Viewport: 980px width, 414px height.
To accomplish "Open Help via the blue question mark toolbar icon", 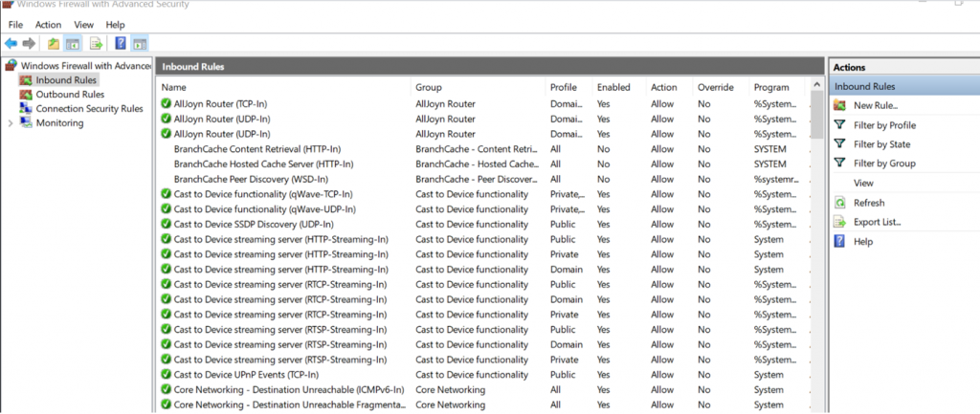I will (121, 44).
